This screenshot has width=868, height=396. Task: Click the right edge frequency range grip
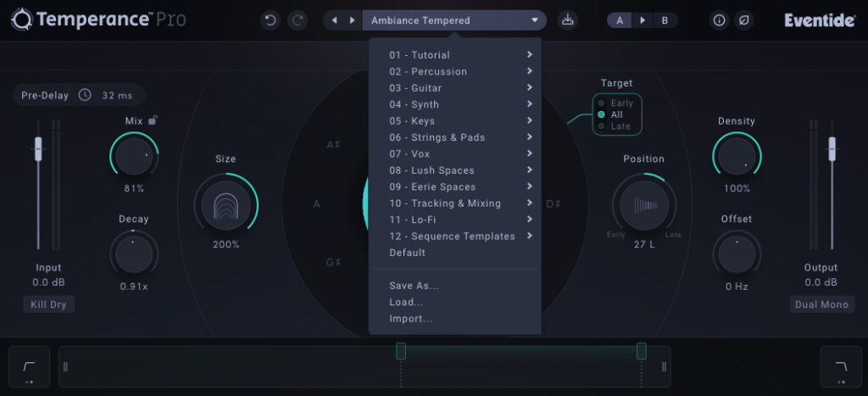[664, 366]
